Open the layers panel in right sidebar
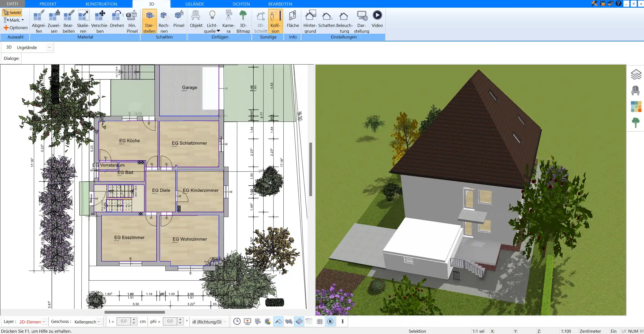This screenshot has width=644, height=334. [x=636, y=74]
